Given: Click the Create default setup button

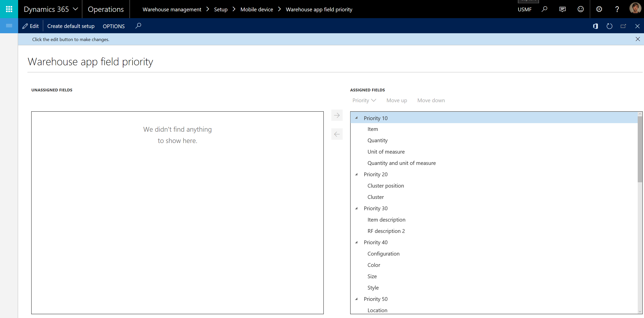Looking at the screenshot, I should [71, 26].
